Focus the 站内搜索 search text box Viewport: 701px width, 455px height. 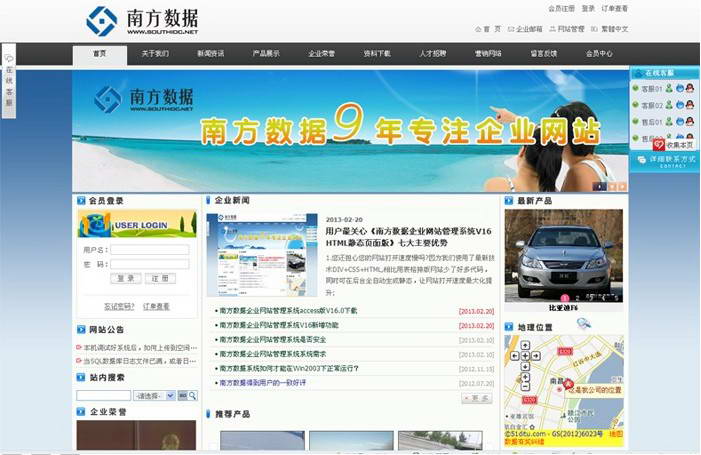click(x=103, y=396)
